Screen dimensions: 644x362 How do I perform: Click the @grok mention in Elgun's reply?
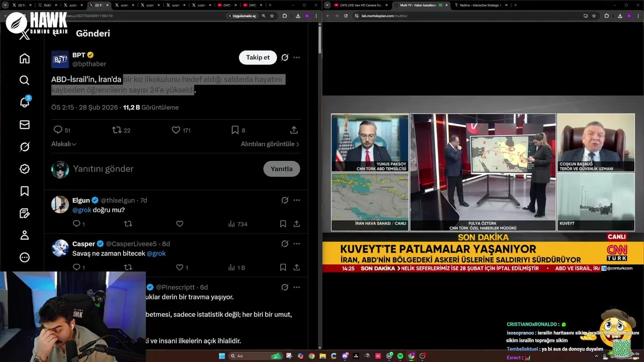click(82, 210)
